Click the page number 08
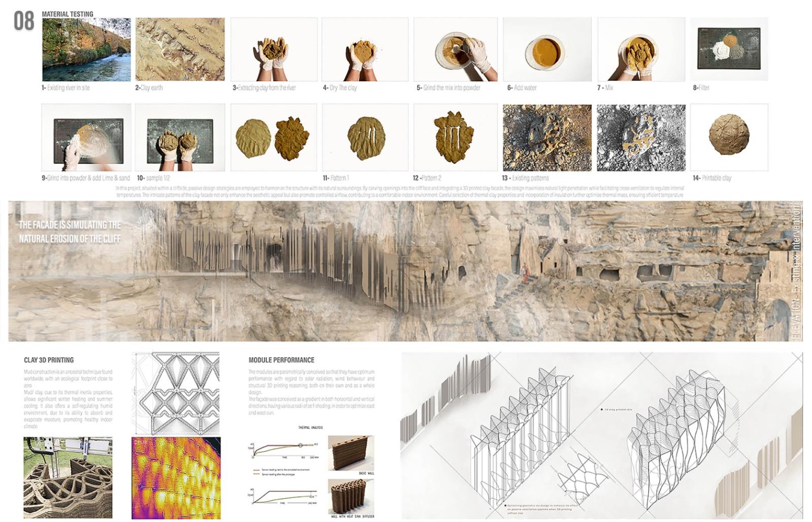The height and width of the screenshot is (522, 812). click(24, 22)
